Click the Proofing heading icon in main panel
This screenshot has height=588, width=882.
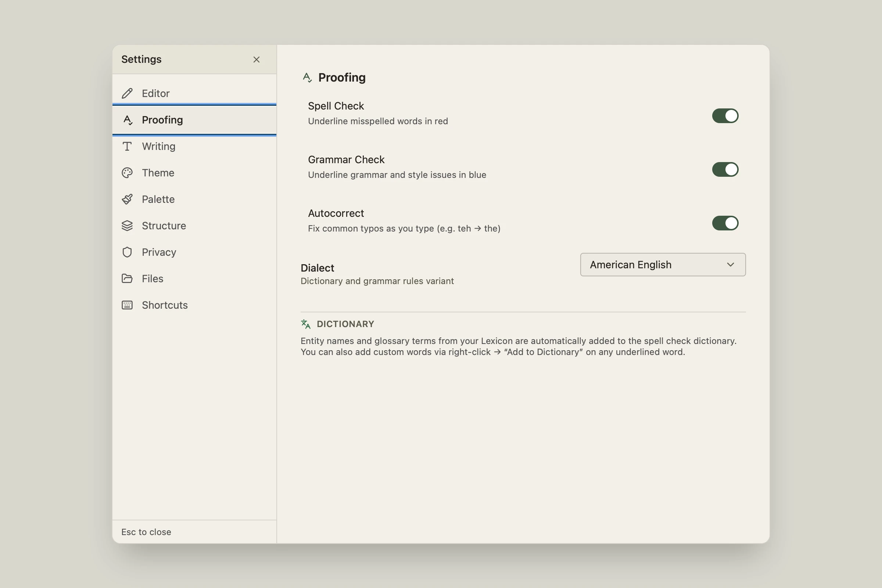pos(307,78)
